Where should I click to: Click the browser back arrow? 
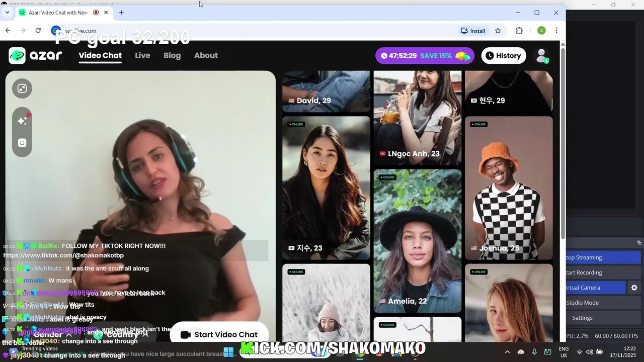[8, 31]
